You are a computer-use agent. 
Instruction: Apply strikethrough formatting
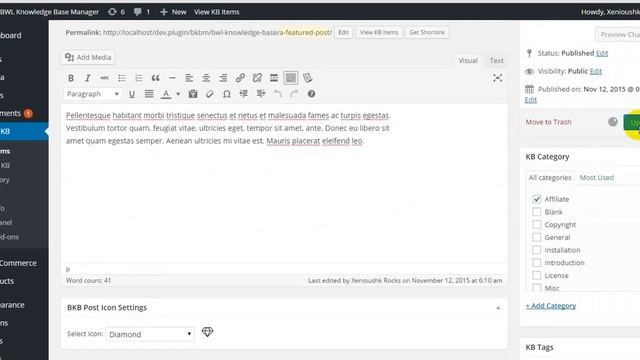(104, 78)
